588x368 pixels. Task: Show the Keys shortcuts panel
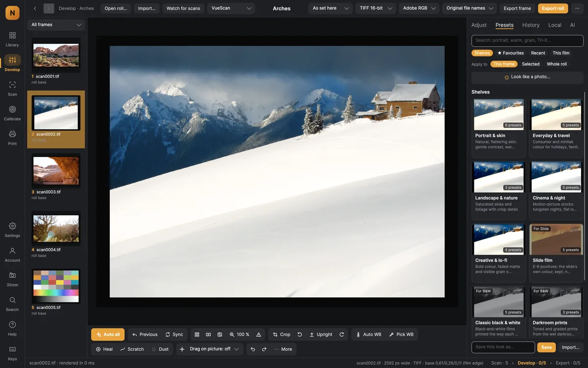[x=12, y=353]
